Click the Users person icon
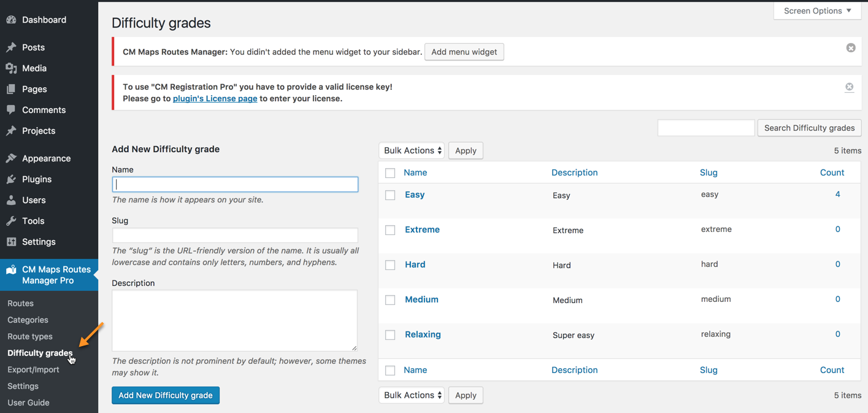 [11, 200]
